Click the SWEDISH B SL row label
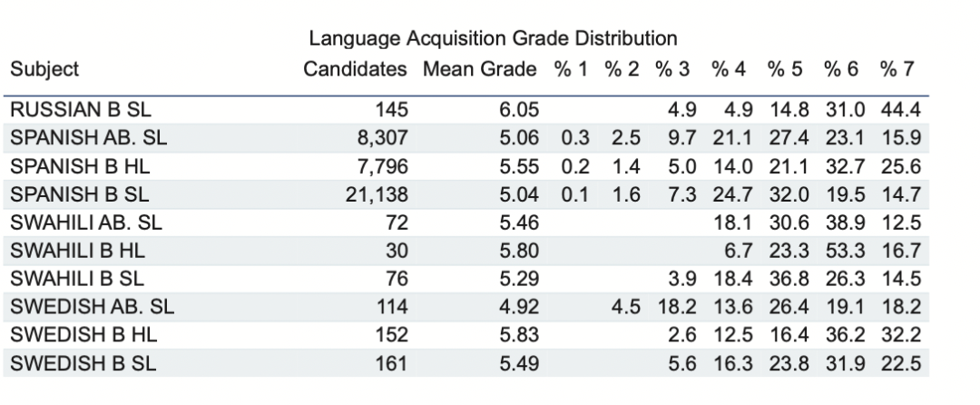980x405 pixels. click(83, 363)
